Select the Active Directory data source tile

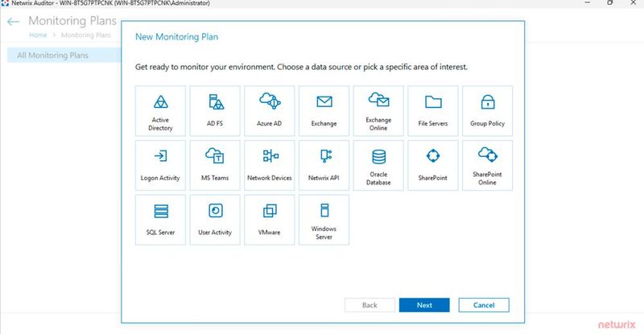tap(160, 111)
